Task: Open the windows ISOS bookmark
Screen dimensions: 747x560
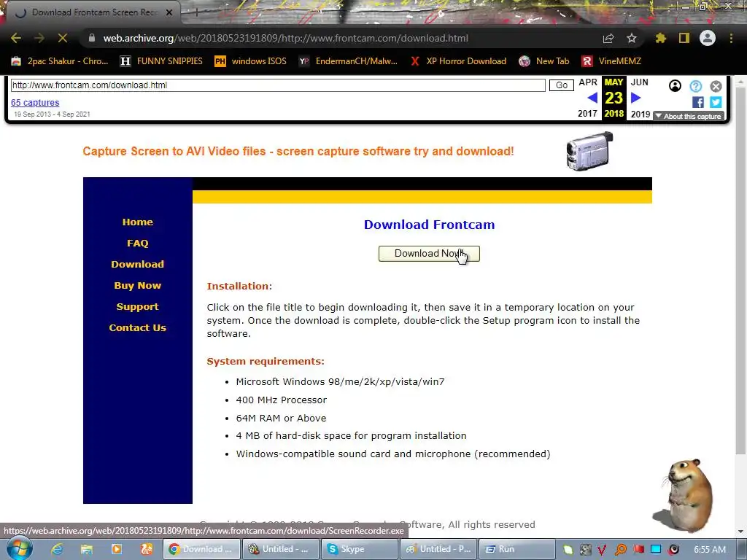Action: tap(251, 61)
